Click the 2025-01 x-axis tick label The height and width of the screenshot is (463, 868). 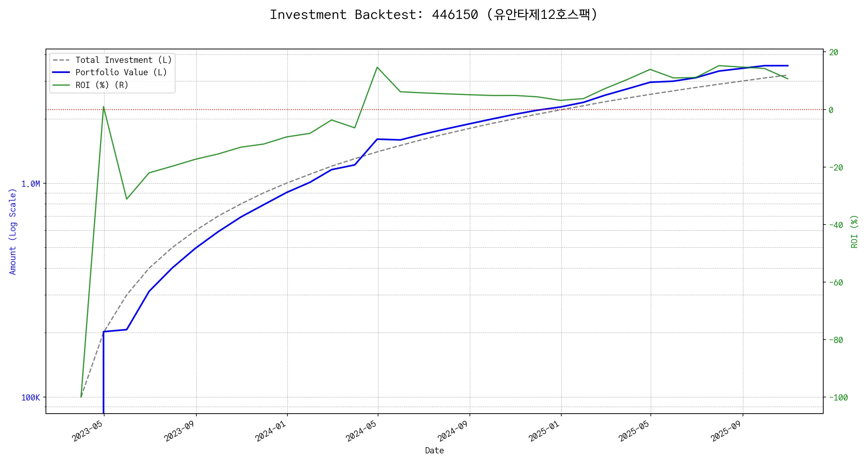point(544,431)
